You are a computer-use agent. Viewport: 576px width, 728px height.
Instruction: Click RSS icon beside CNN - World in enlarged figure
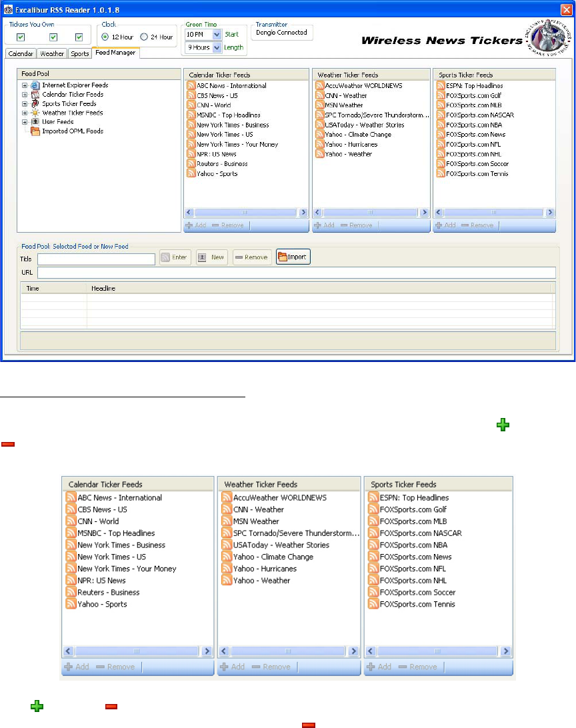(71, 521)
